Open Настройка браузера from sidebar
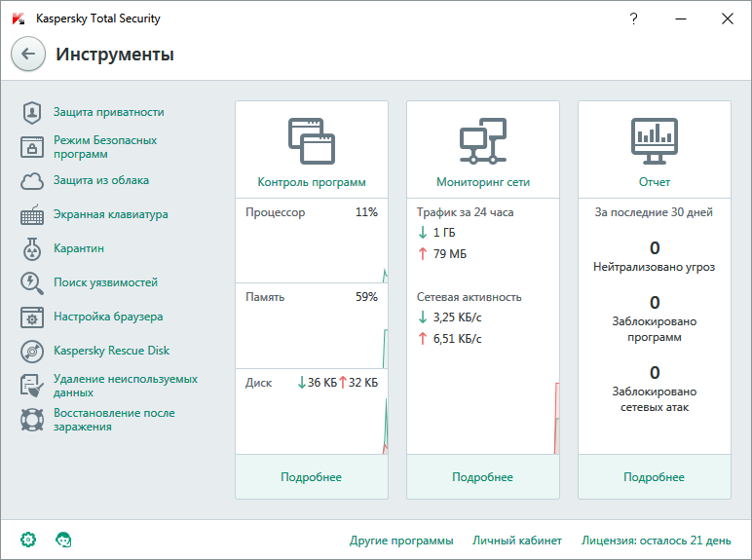The height and width of the screenshot is (560, 752). 108,317
